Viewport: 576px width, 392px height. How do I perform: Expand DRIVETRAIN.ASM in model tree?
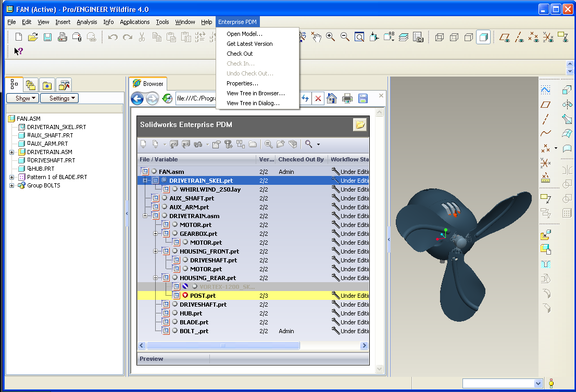click(x=12, y=152)
